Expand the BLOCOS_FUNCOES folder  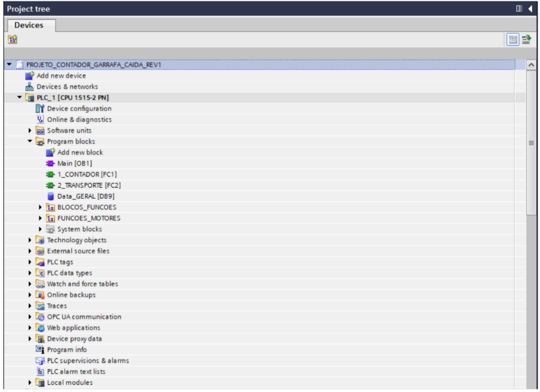pyautogui.click(x=40, y=207)
